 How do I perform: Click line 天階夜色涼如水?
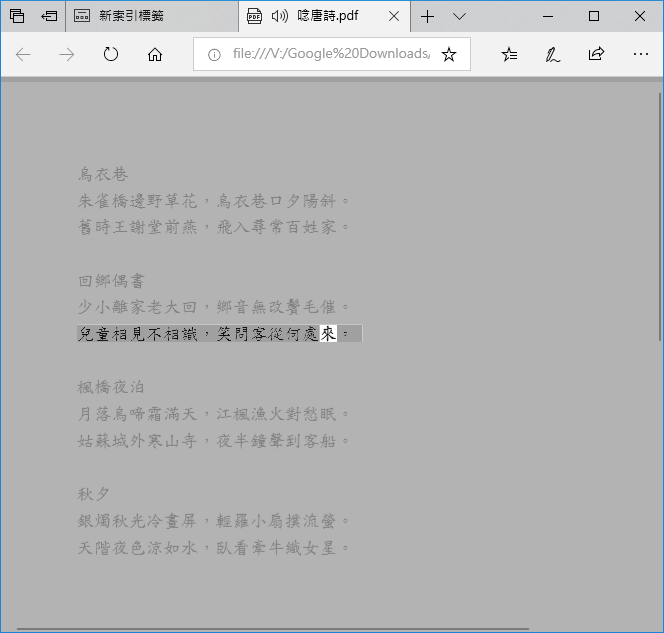click(138, 547)
